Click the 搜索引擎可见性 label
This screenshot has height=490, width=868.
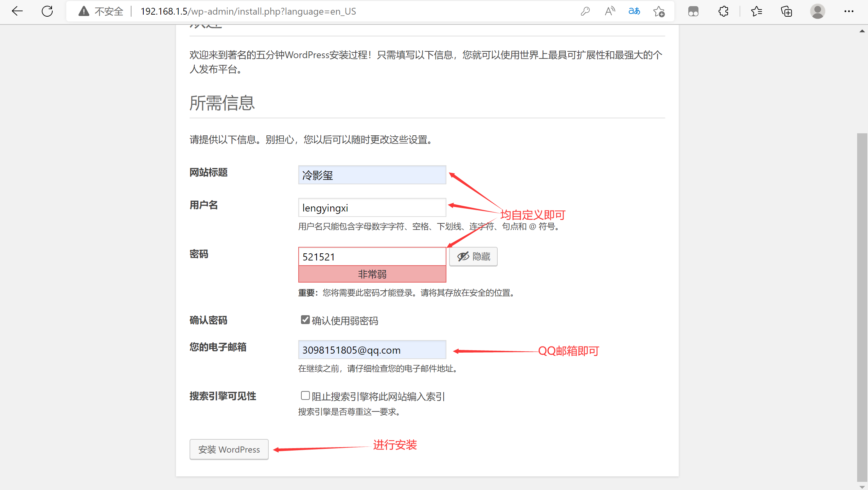click(x=223, y=396)
